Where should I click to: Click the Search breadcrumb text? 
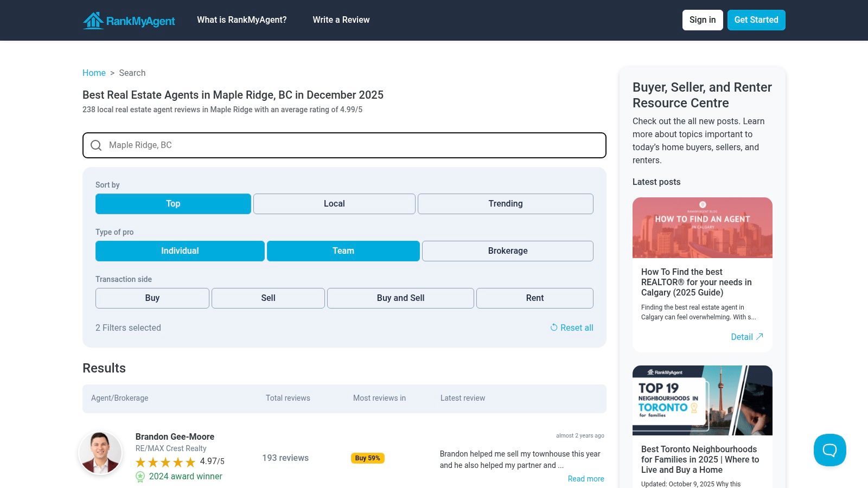click(132, 73)
